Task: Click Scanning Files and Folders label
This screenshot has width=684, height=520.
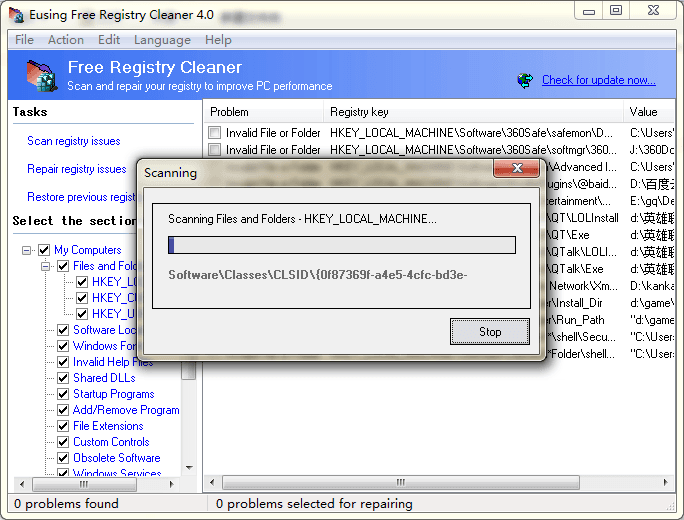Action: pos(302,219)
